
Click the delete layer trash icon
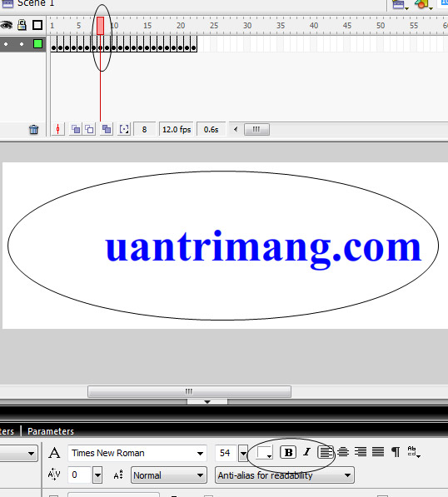[33, 130]
